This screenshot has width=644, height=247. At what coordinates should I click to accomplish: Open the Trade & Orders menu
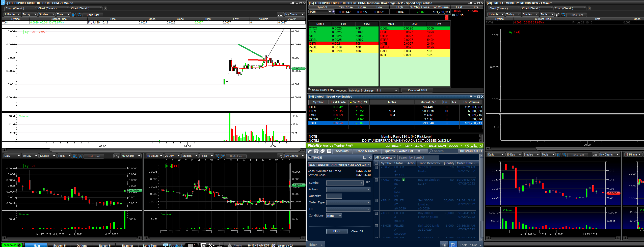point(366,151)
